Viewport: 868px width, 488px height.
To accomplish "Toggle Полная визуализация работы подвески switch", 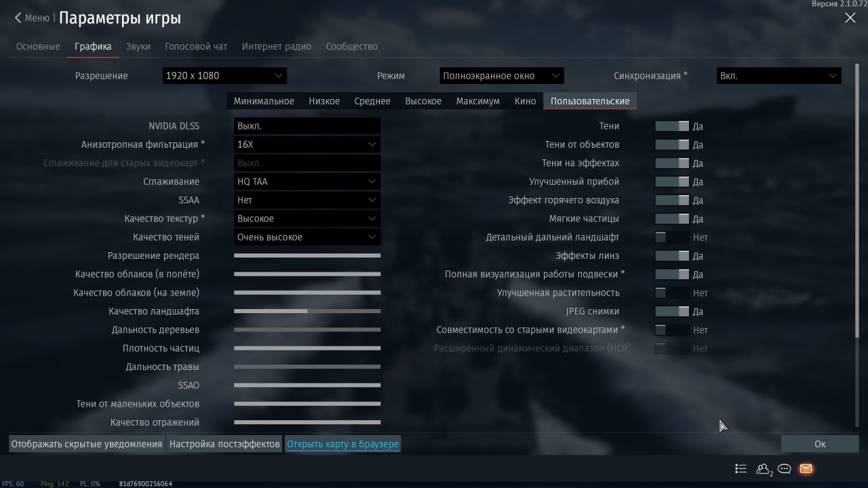I will pos(672,274).
